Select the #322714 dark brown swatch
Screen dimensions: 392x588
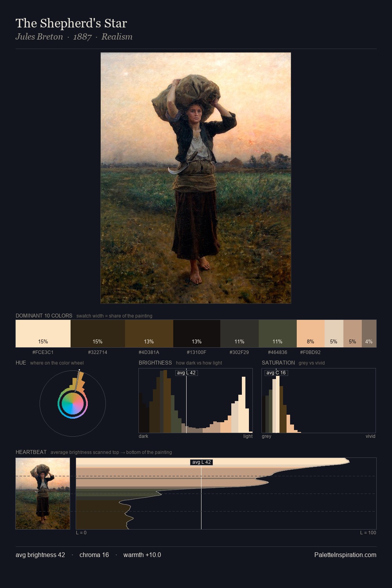coord(98,334)
